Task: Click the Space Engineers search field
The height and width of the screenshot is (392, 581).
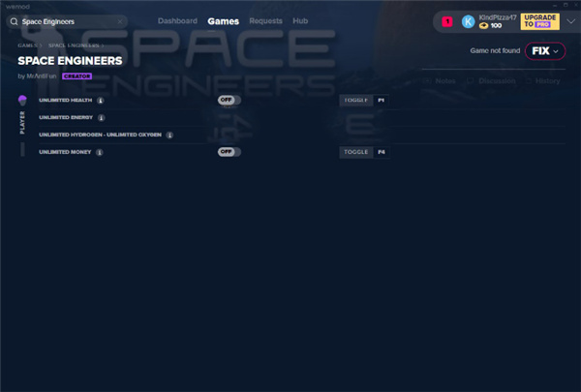Action: point(67,21)
